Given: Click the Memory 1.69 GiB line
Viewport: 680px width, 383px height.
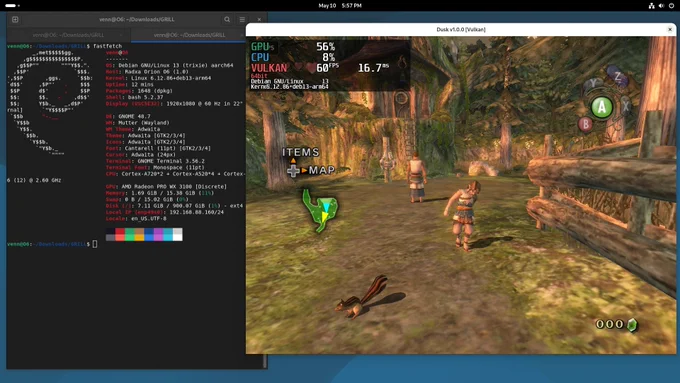Looking at the screenshot, I should click(x=160, y=193).
